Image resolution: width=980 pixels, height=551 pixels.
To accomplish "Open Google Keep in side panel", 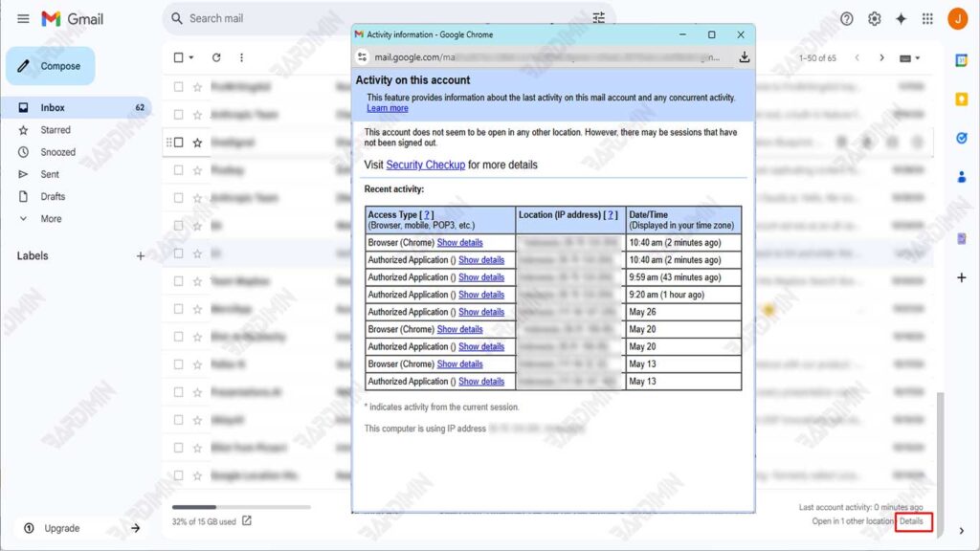I will [x=961, y=99].
